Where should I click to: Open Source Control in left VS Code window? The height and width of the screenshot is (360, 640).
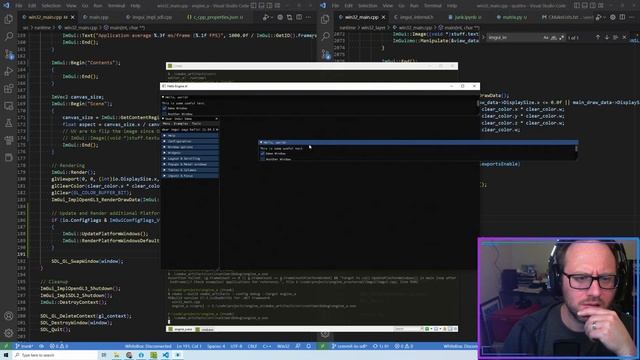point(9,54)
